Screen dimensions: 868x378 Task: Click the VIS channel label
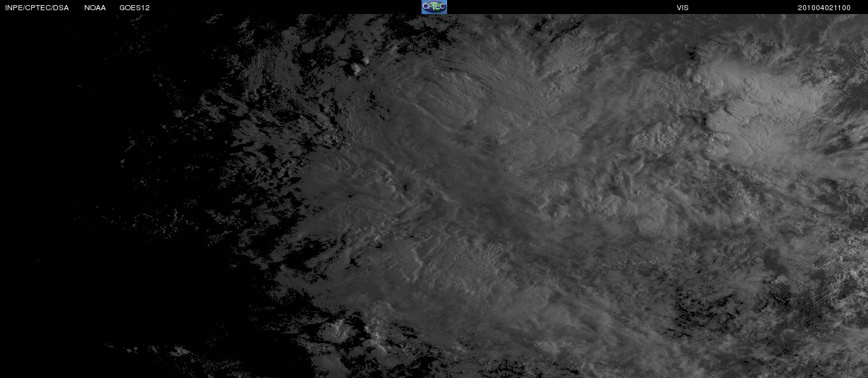682,8
